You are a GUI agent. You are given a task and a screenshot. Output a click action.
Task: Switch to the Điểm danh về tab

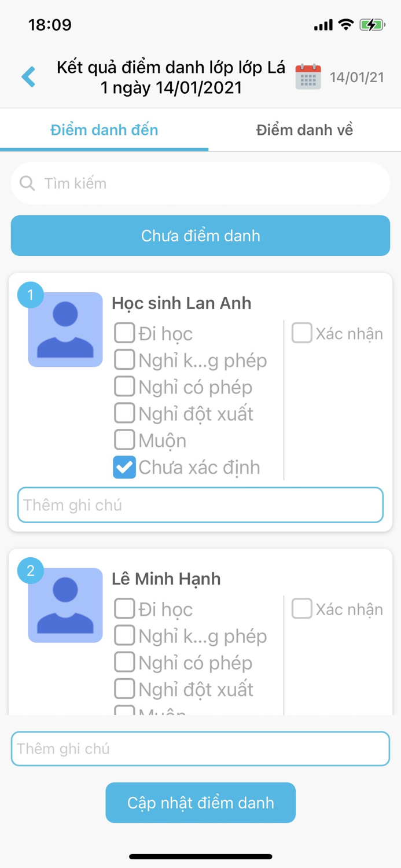[x=305, y=130]
